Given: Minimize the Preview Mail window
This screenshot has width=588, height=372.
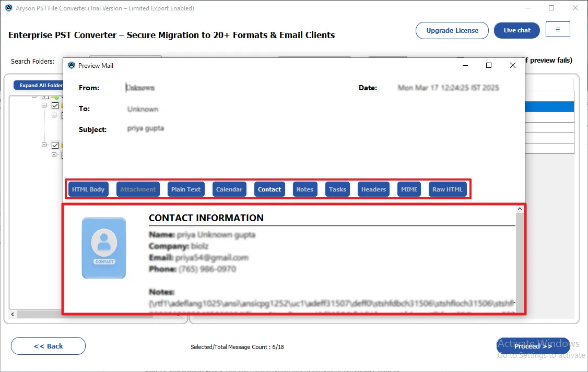Looking at the screenshot, I should [x=465, y=65].
